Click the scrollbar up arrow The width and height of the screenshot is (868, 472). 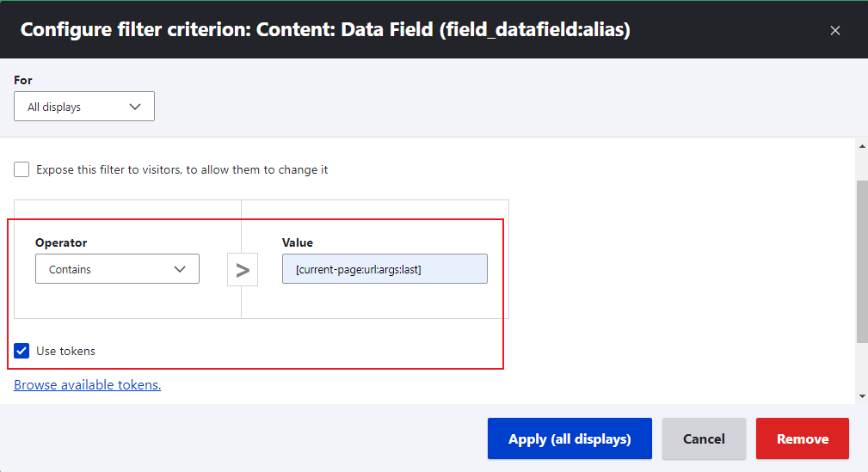[862, 147]
